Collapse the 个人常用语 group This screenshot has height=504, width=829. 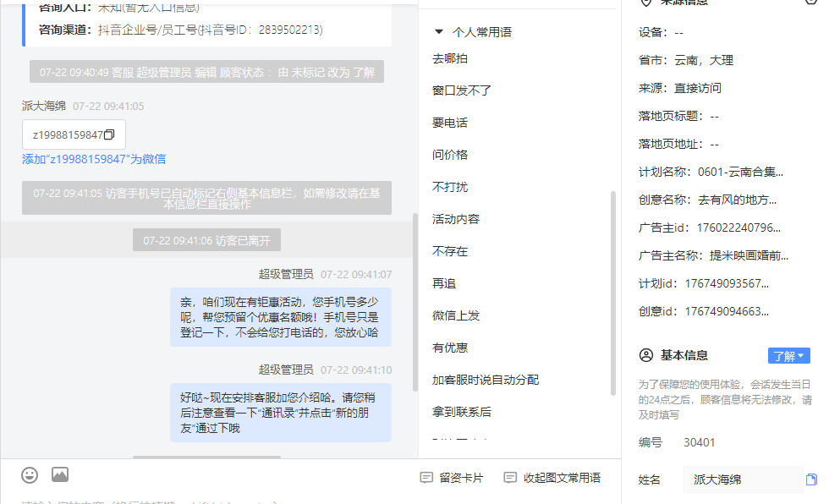(x=439, y=31)
